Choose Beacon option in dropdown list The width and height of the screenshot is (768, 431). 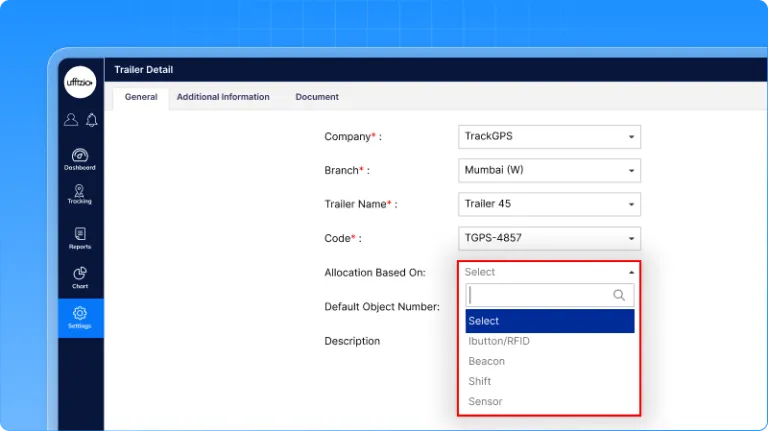487,361
